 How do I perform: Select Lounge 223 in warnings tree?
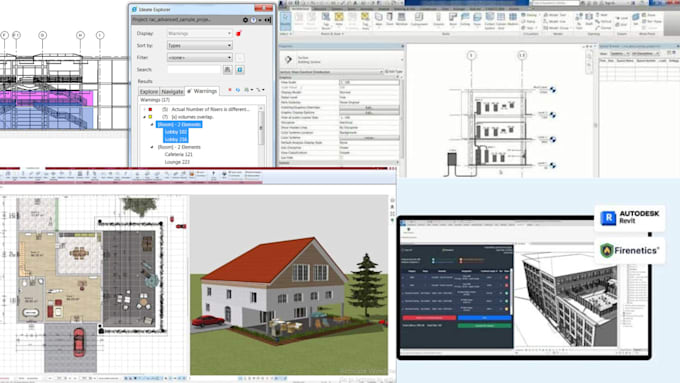177,162
